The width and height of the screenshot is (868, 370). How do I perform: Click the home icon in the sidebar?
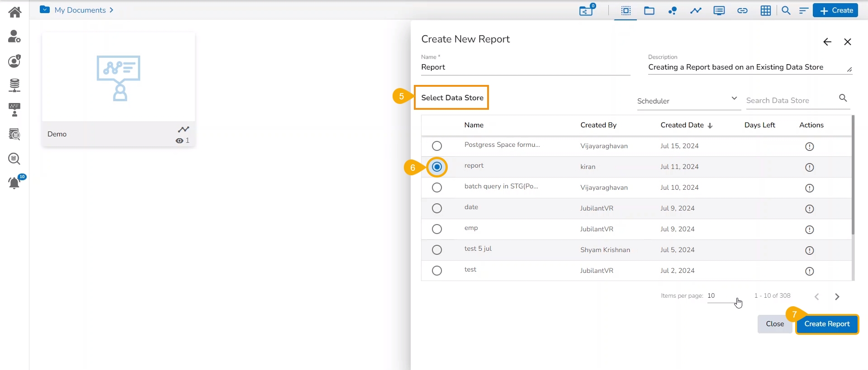tap(14, 12)
